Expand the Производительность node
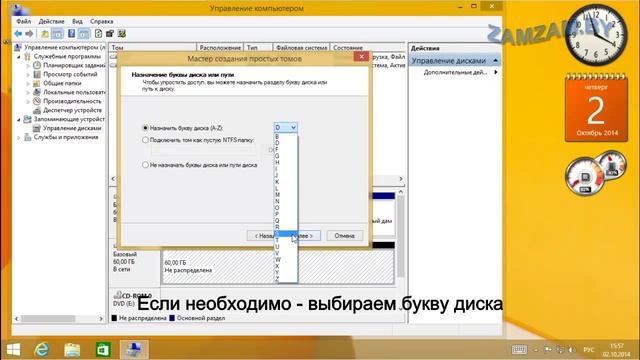Image resolution: width=640 pixels, height=360 pixels. coord(28,101)
